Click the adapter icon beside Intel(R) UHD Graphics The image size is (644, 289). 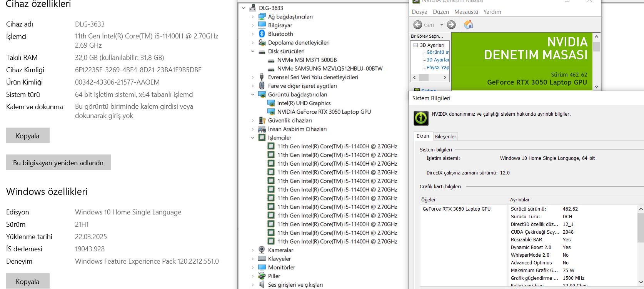coord(271,103)
